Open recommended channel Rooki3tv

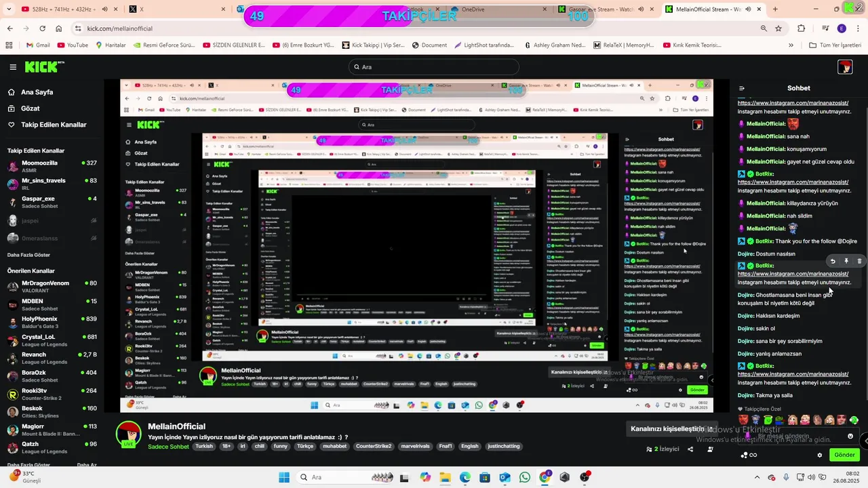(52, 394)
